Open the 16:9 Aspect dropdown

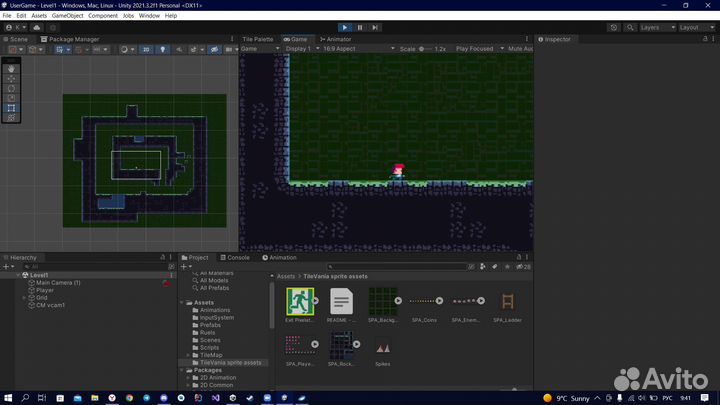[359, 49]
